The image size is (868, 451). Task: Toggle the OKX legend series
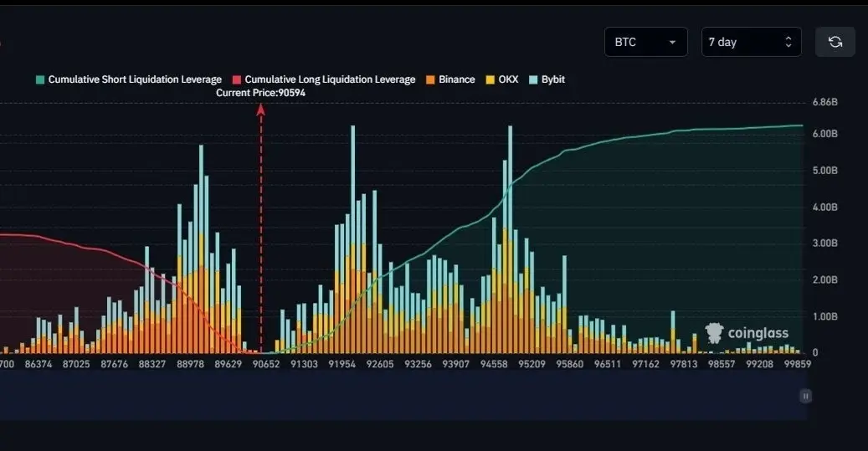(x=502, y=79)
